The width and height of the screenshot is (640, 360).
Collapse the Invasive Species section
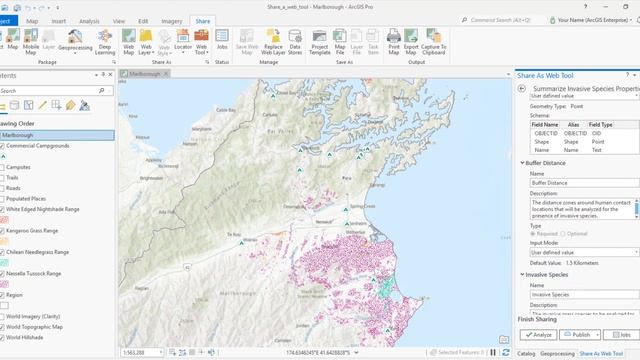point(522,275)
